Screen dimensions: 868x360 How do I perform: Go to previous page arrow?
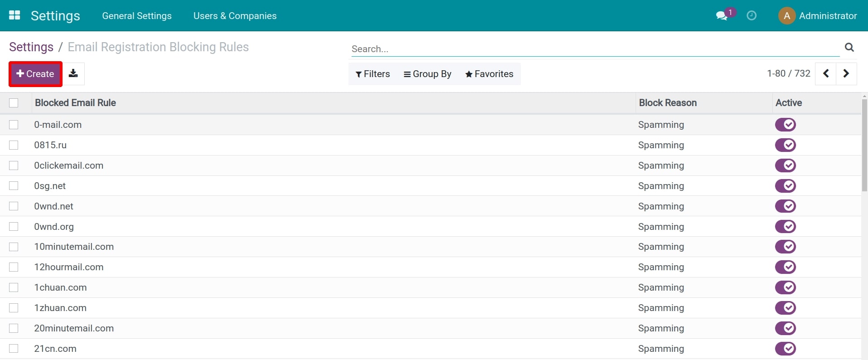point(826,73)
